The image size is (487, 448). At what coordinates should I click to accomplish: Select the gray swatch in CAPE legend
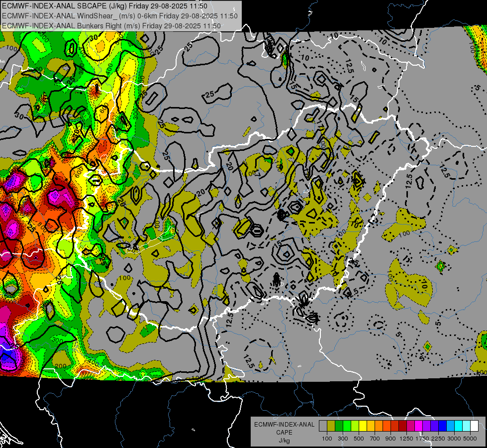click(323, 426)
